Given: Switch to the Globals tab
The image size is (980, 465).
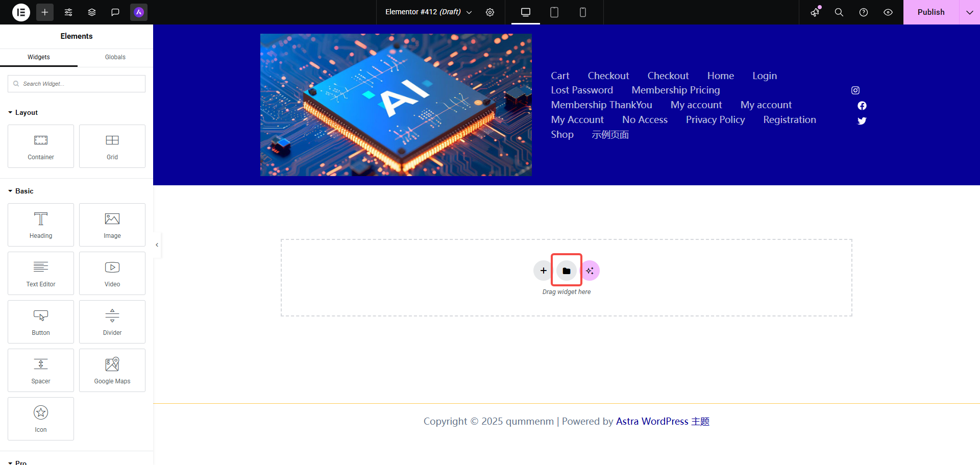Looking at the screenshot, I should pyautogui.click(x=115, y=57).
